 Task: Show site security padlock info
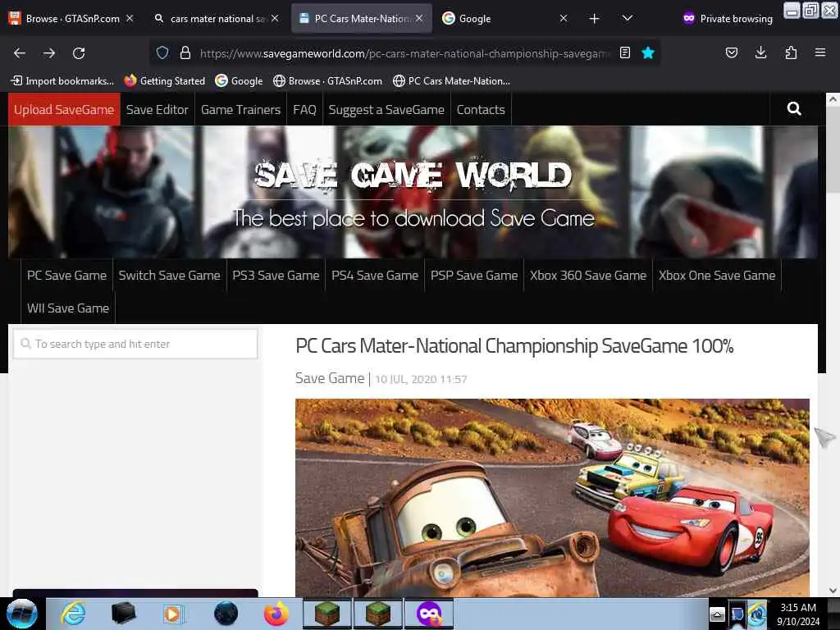coord(185,52)
